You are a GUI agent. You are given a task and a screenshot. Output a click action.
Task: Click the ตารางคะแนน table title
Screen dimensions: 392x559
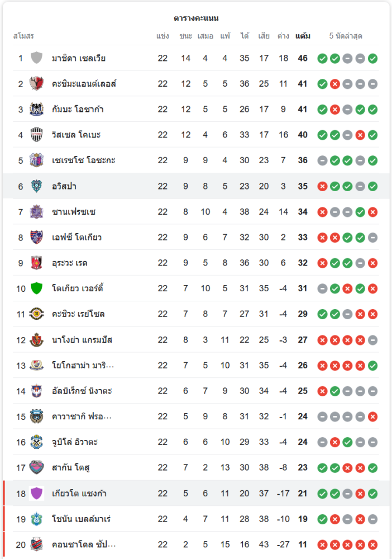point(196,18)
